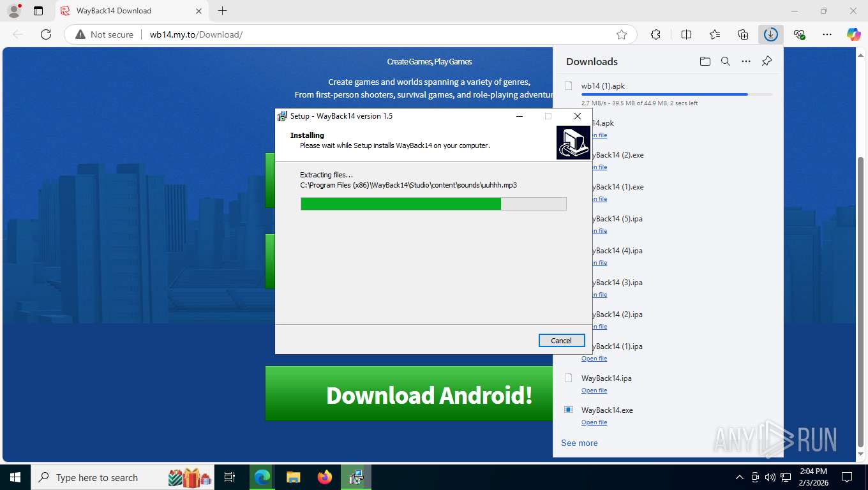868x490 pixels.
Task: Toggle split screen view
Action: pos(686,34)
